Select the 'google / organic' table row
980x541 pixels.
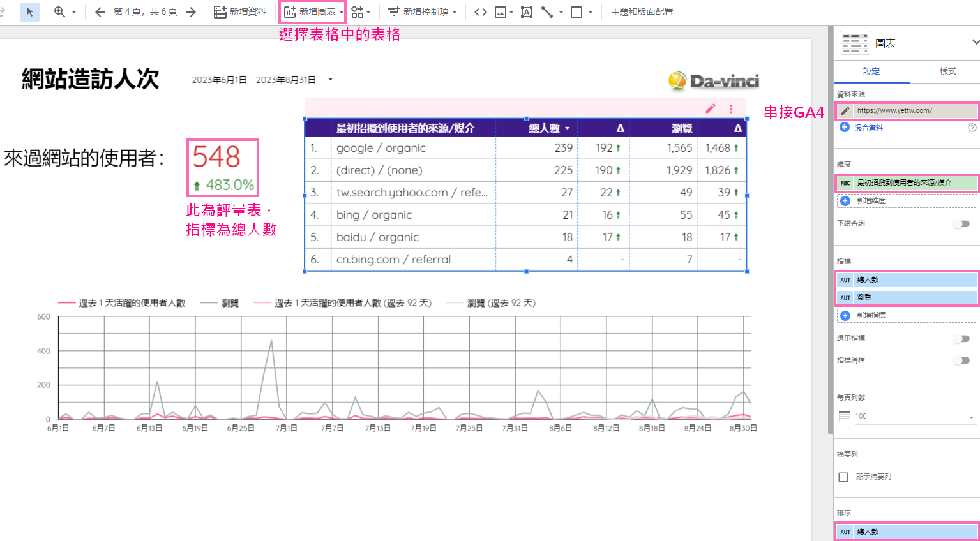click(x=525, y=148)
